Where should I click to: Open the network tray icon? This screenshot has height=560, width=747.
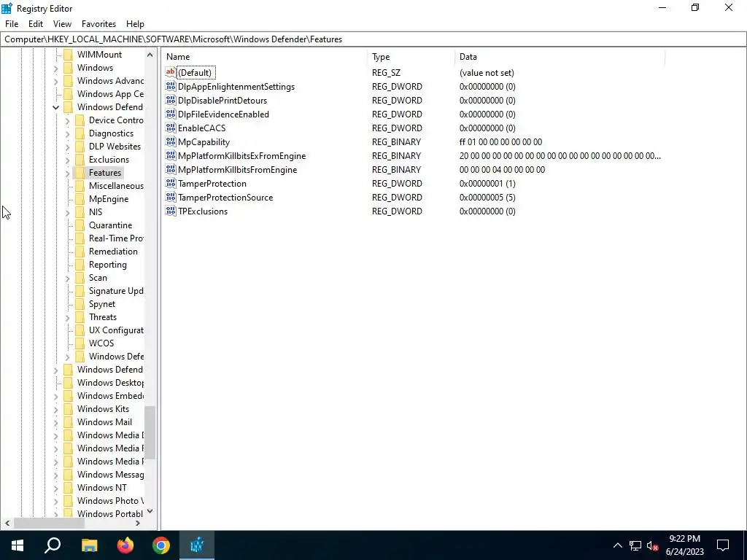(635, 545)
